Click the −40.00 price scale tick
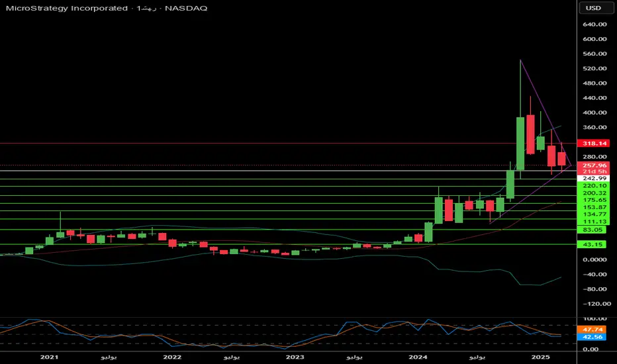 coord(594,274)
